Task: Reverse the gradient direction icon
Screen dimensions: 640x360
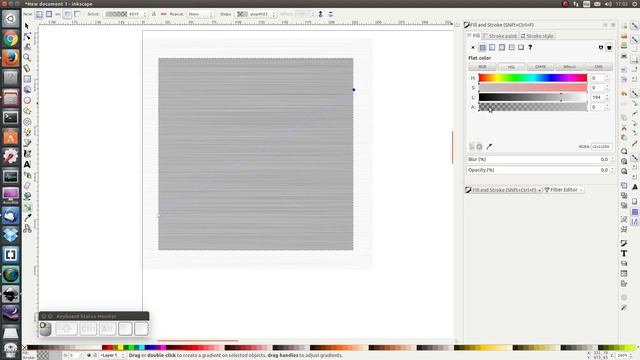Action: [164, 14]
